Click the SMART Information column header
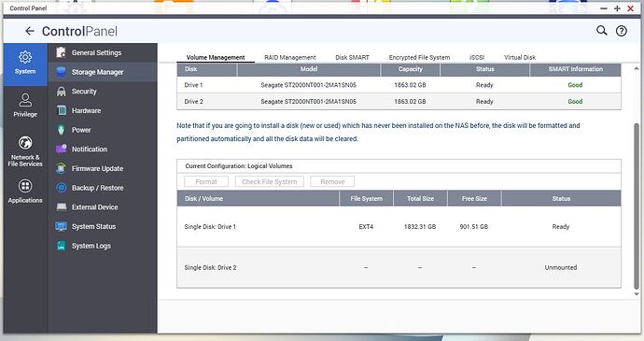 pos(576,69)
